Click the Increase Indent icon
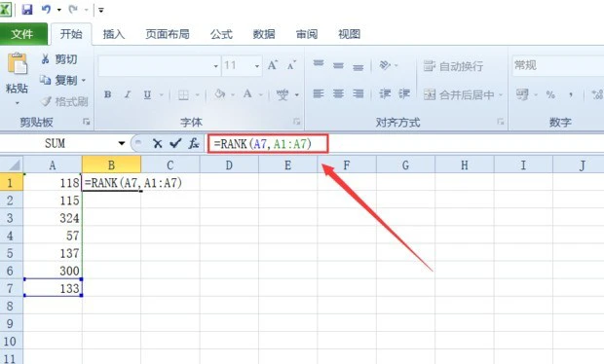The height and width of the screenshot is (364, 604). (x=404, y=93)
